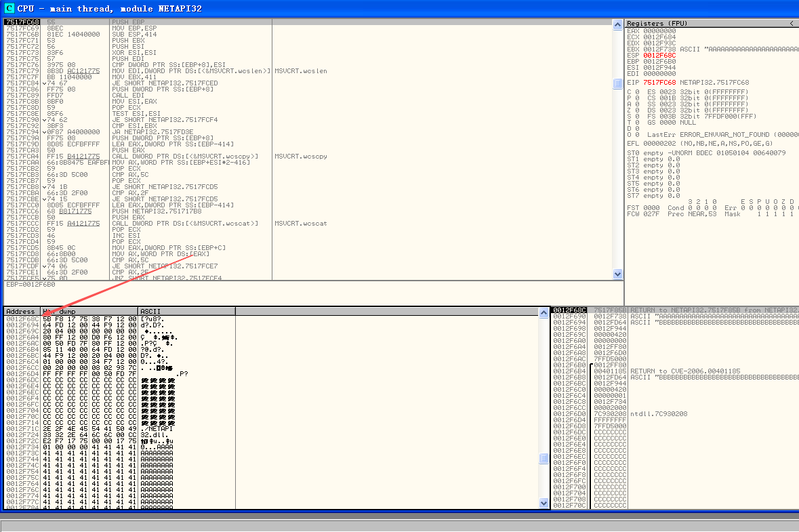Click the S sign flag in registers
The width and height of the screenshot is (799, 532).
633,117
